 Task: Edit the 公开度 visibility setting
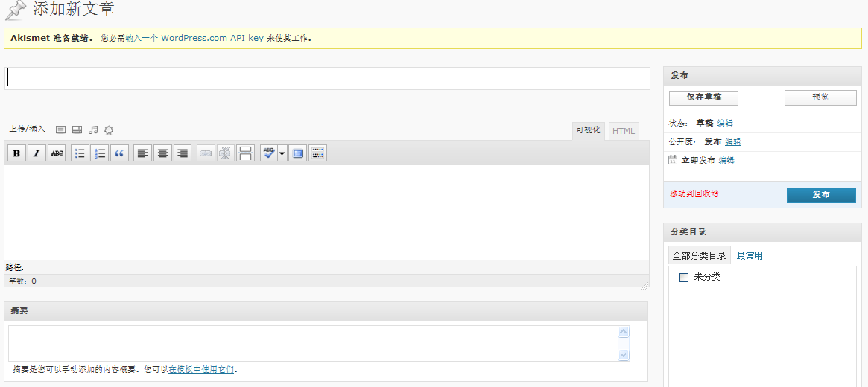click(x=732, y=141)
